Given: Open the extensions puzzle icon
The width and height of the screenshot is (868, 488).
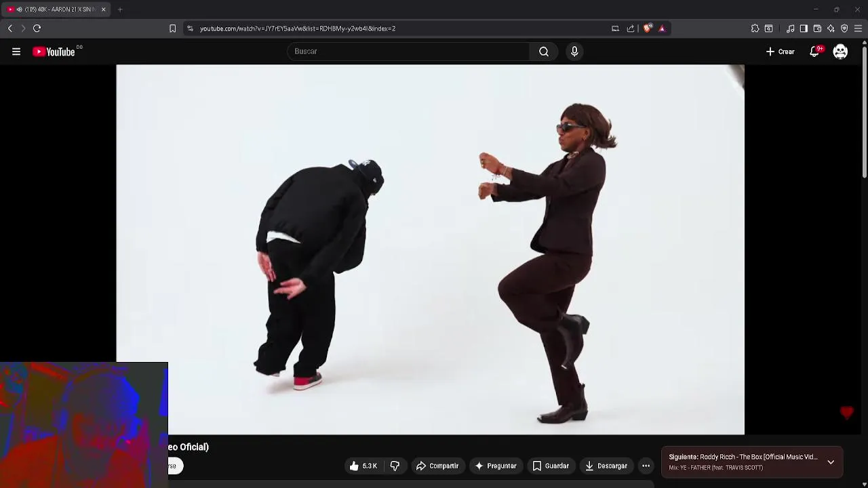Looking at the screenshot, I should click(755, 28).
